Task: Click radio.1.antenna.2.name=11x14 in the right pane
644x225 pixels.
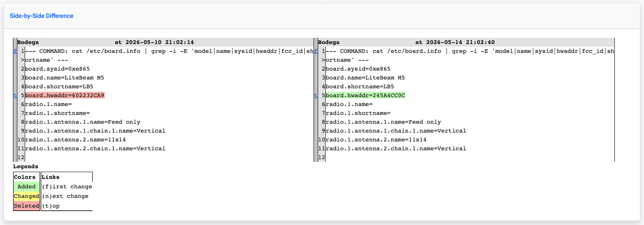Action: (x=376, y=140)
